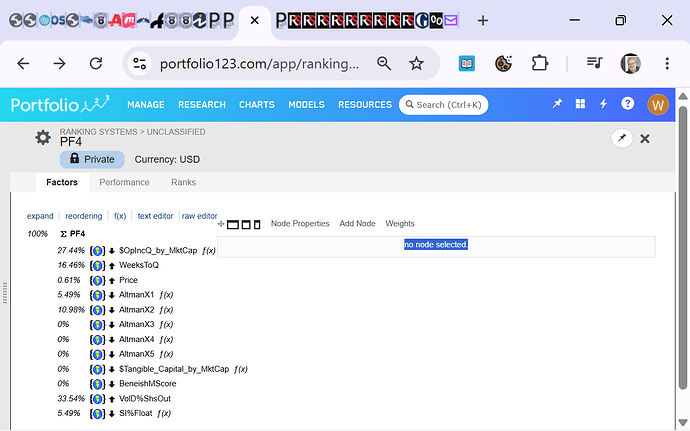690x431 pixels.
Task: Open the browser zoom magnifier icon
Action: coord(384,64)
